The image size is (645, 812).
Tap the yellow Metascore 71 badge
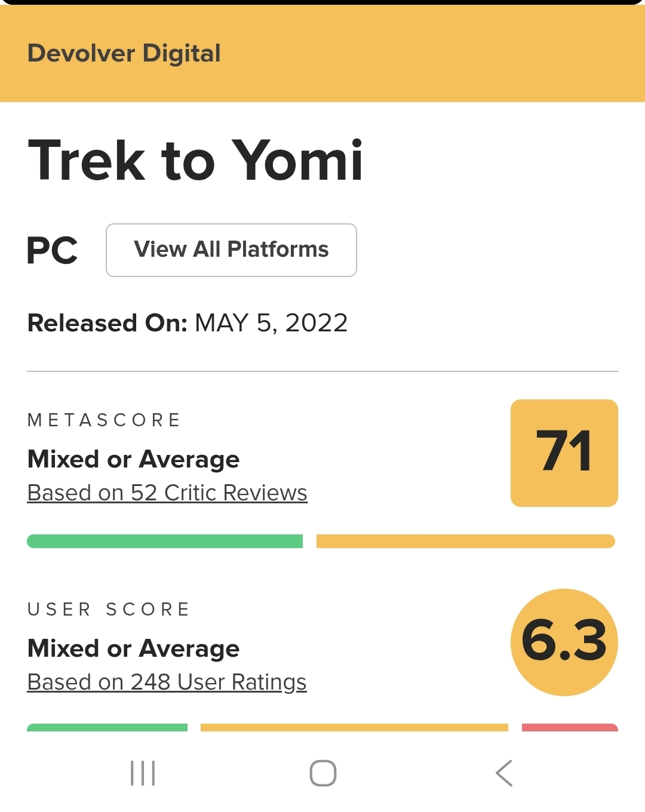[564, 453]
